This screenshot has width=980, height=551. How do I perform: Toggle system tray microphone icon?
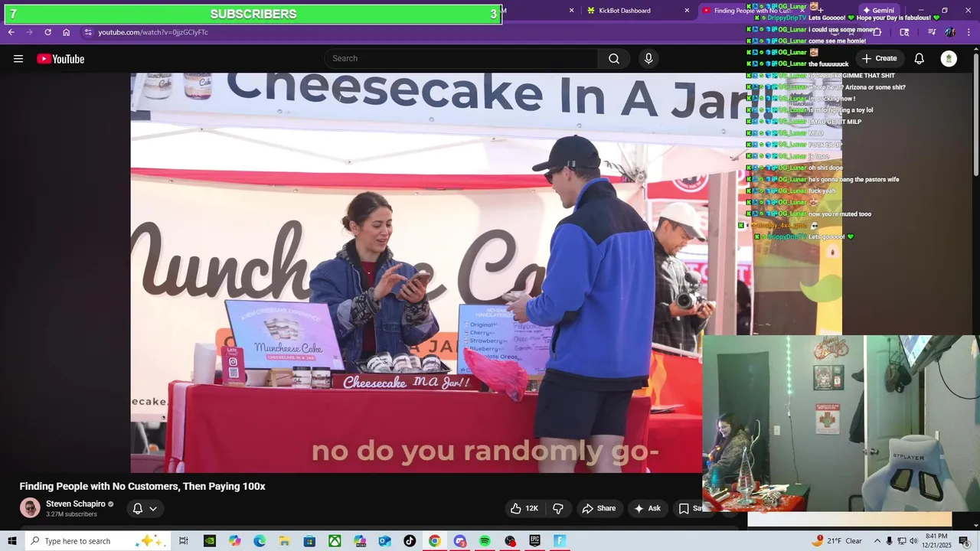889,541
